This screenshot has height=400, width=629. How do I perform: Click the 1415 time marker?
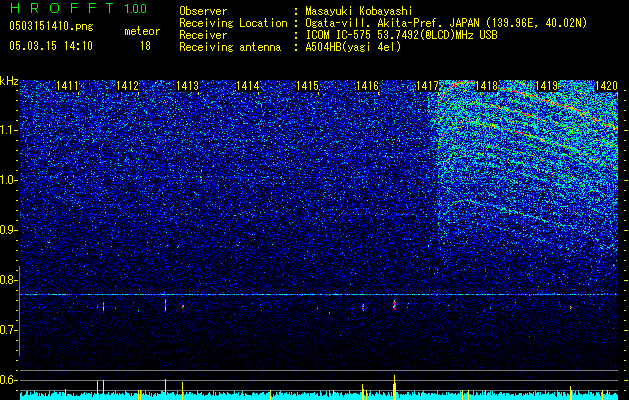(x=307, y=86)
